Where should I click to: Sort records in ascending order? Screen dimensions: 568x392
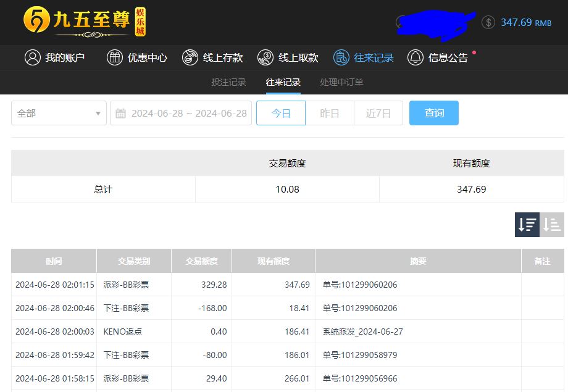pos(552,225)
